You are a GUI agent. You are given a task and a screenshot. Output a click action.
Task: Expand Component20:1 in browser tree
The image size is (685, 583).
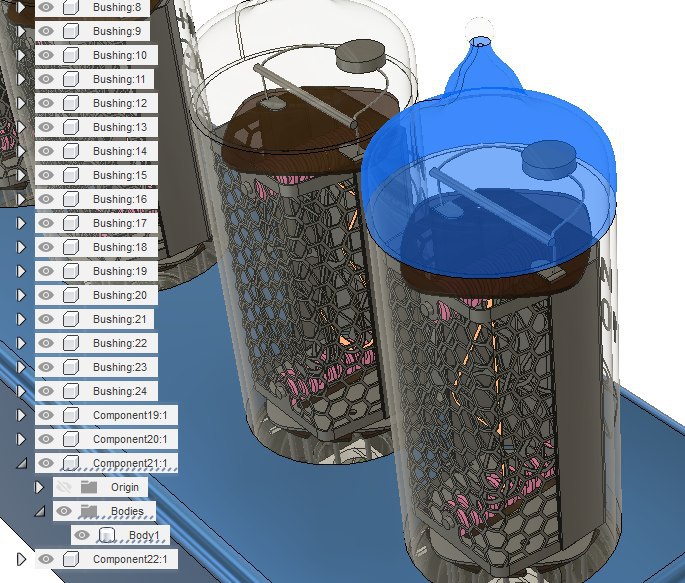pos(21,439)
